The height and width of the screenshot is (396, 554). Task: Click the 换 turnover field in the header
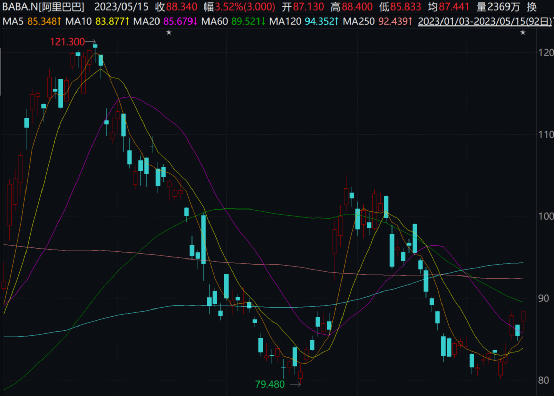tap(531, 7)
